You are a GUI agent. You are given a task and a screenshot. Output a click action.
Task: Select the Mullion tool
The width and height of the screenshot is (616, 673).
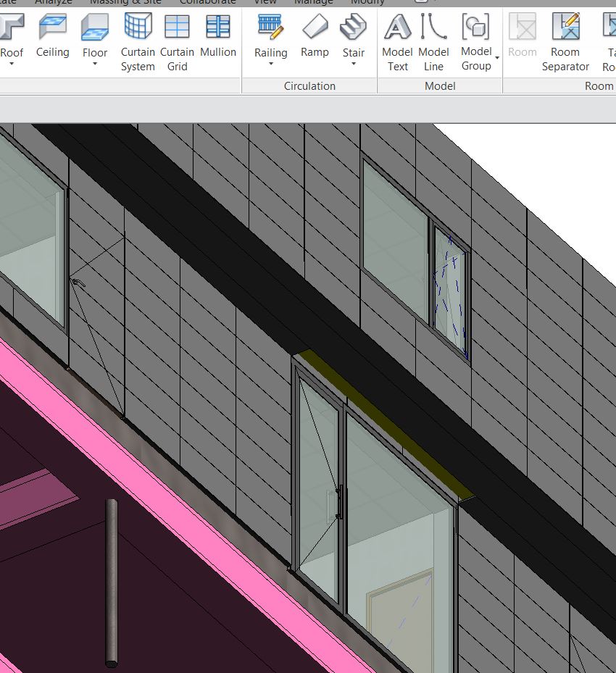[218, 36]
